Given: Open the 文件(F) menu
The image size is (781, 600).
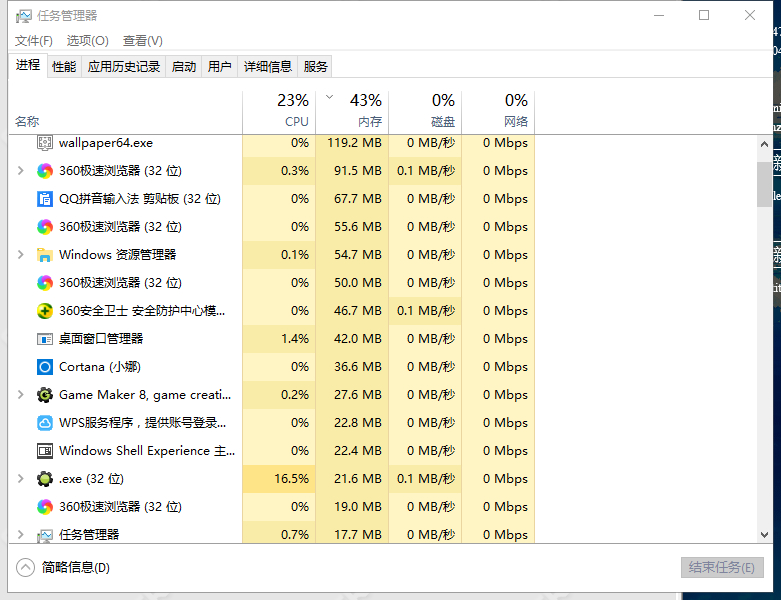Looking at the screenshot, I should pos(33,41).
